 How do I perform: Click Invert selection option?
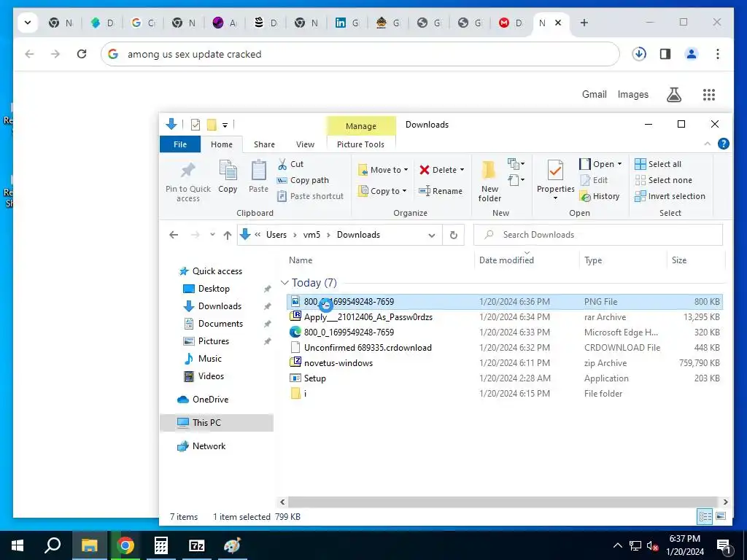pyautogui.click(x=670, y=196)
